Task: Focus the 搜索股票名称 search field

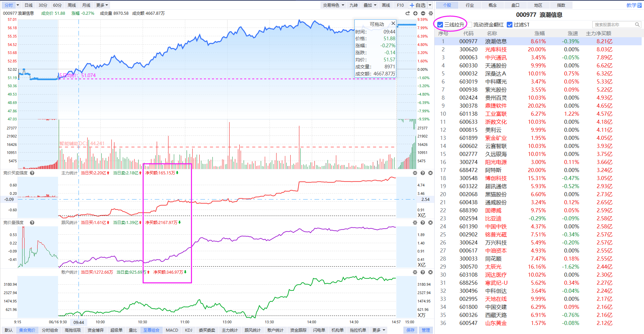Action: click(x=613, y=25)
